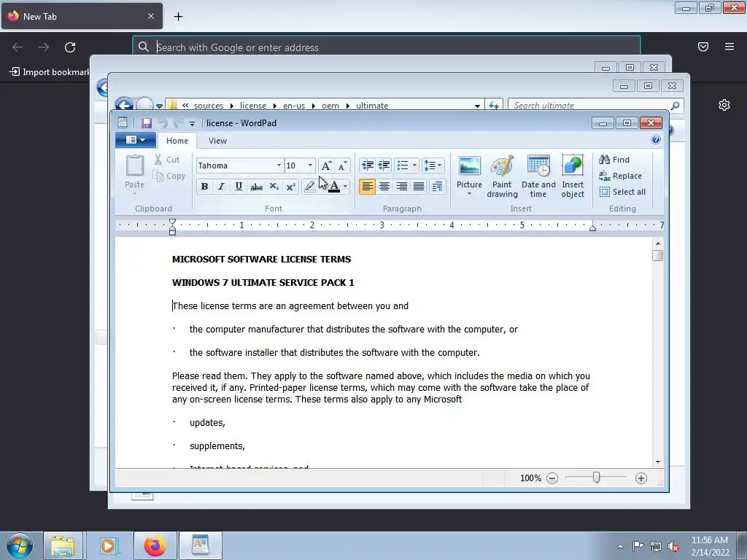
Task: Toggle Bold formatting
Action: [x=204, y=186]
